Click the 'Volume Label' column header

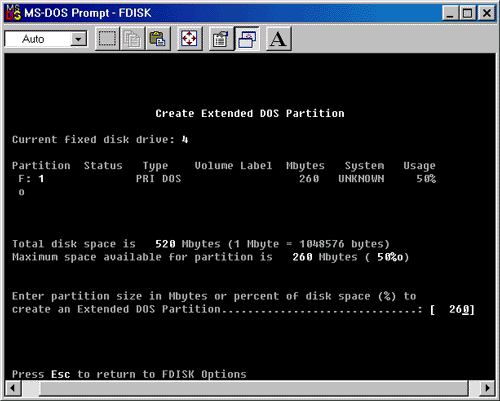point(233,166)
